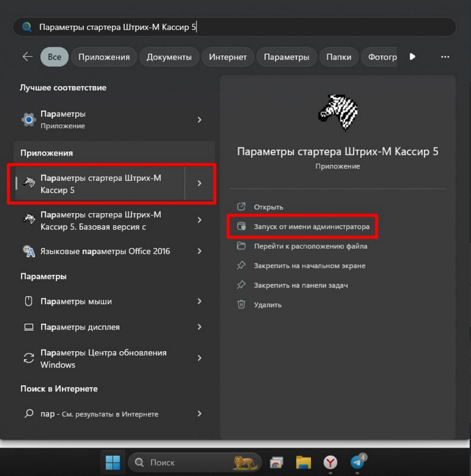
Task: Open Языковые параметры Office 2016 result
Action: [114, 251]
